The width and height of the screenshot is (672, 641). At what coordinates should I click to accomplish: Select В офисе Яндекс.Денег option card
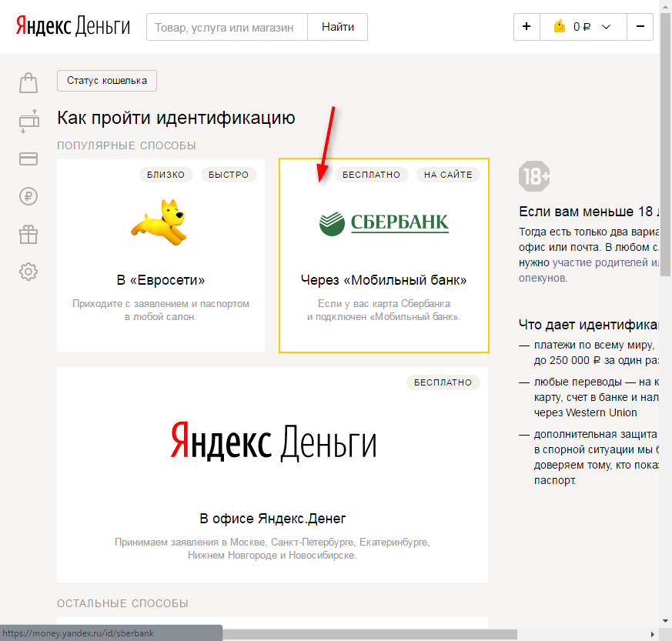pos(272,475)
